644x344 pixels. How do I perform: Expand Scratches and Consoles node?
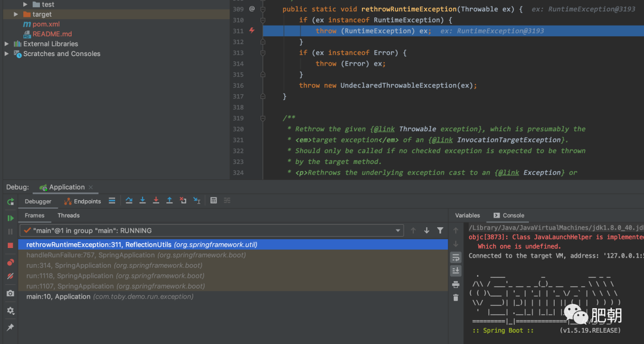point(6,54)
